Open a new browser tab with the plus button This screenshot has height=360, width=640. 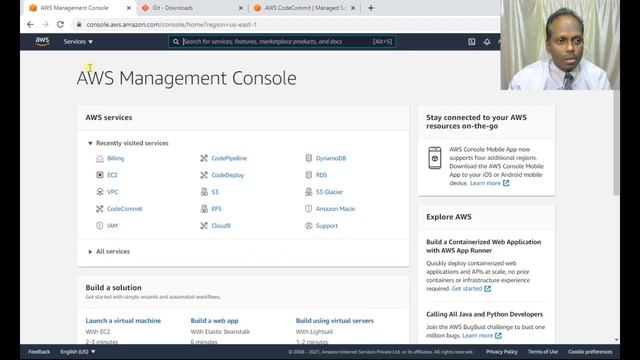[x=371, y=8]
